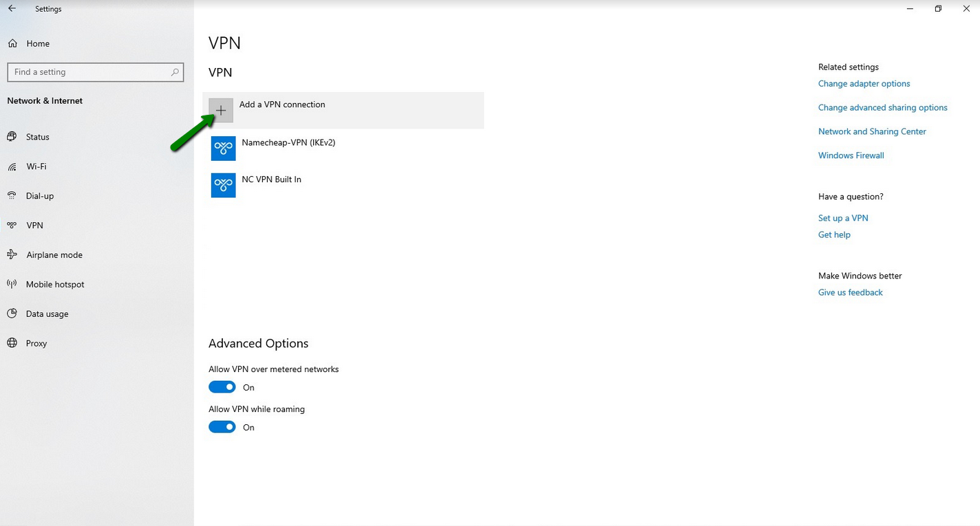This screenshot has width=980, height=526.
Task: Minimize the Settings window
Action: point(910,9)
